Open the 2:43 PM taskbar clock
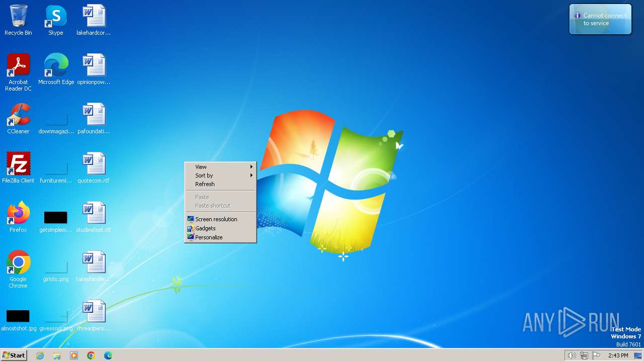This screenshot has width=644, height=362. 618,355
